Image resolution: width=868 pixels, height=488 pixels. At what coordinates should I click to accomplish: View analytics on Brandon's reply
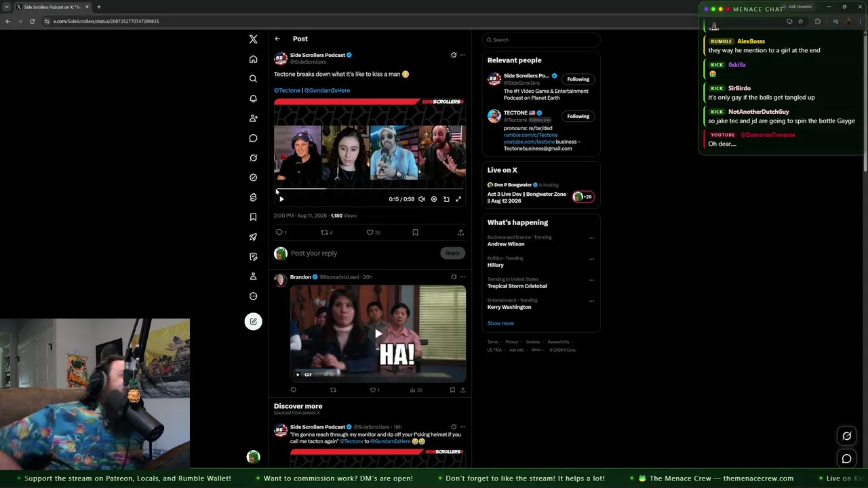coord(416,390)
